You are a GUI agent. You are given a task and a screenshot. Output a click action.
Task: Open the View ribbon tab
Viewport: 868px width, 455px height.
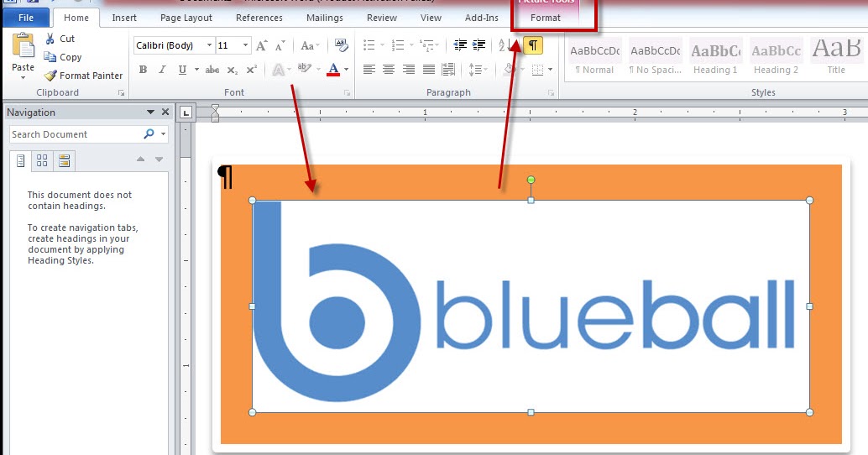tap(431, 18)
